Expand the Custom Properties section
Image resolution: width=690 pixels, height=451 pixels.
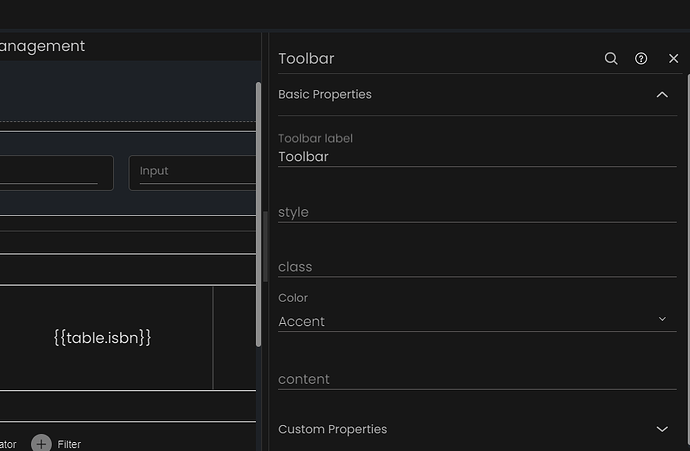click(x=662, y=429)
